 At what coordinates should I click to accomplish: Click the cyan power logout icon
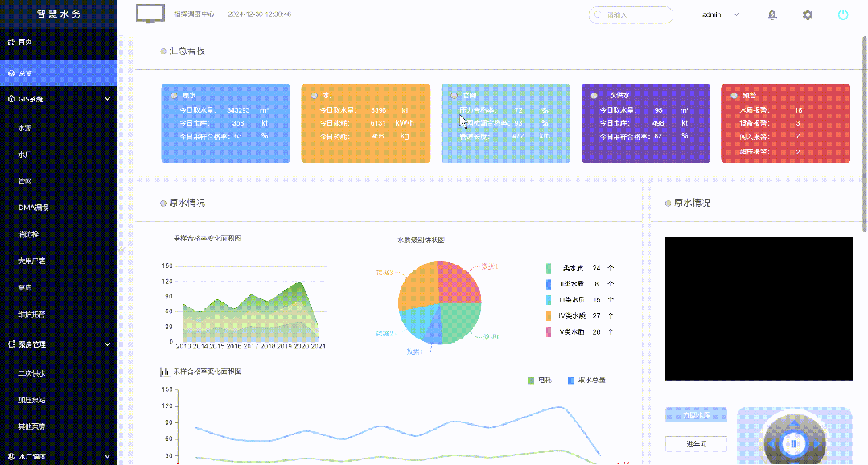[x=842, y=15]
